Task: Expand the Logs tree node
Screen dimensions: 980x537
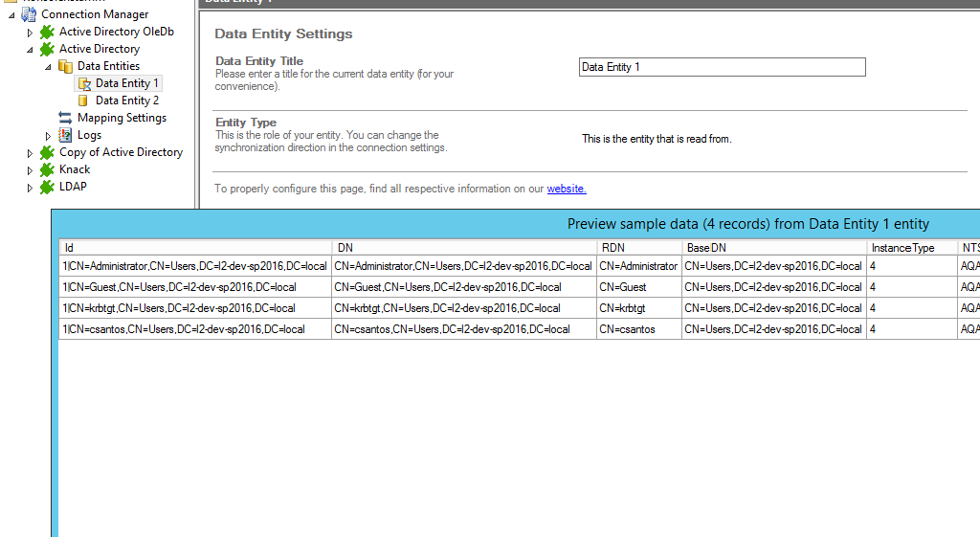Action: (48, 136)
